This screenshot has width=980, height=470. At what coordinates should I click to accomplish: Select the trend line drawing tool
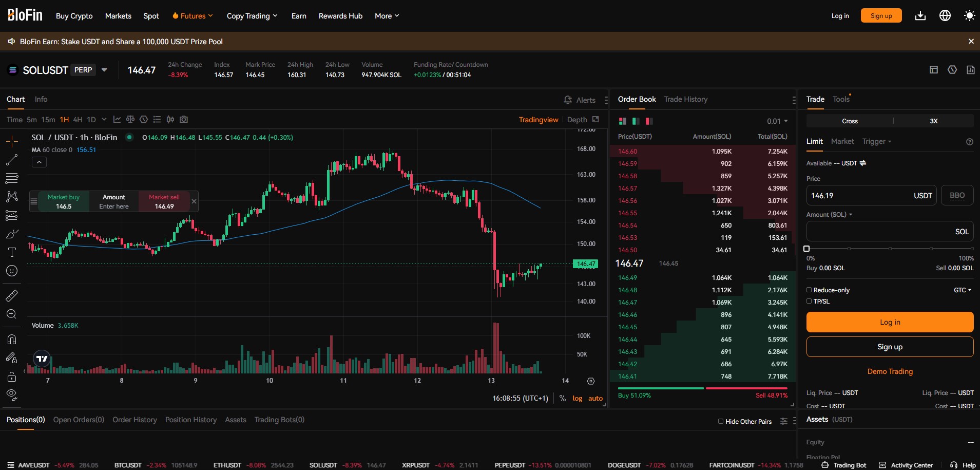click(x=12, y=160)
